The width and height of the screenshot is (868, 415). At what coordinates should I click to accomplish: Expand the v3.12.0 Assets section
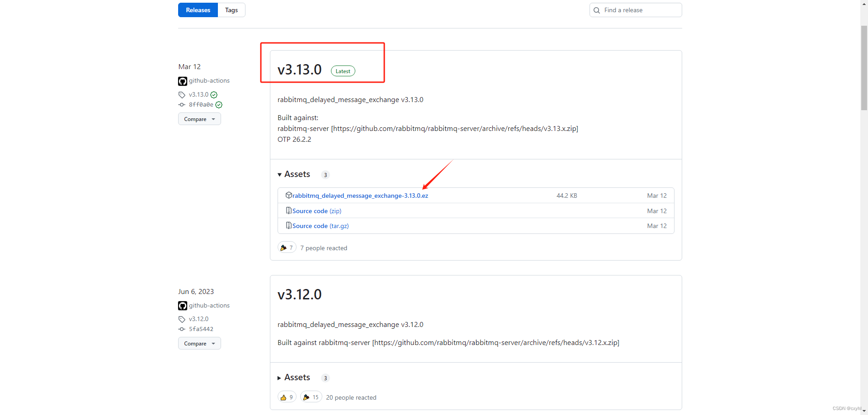294,378
